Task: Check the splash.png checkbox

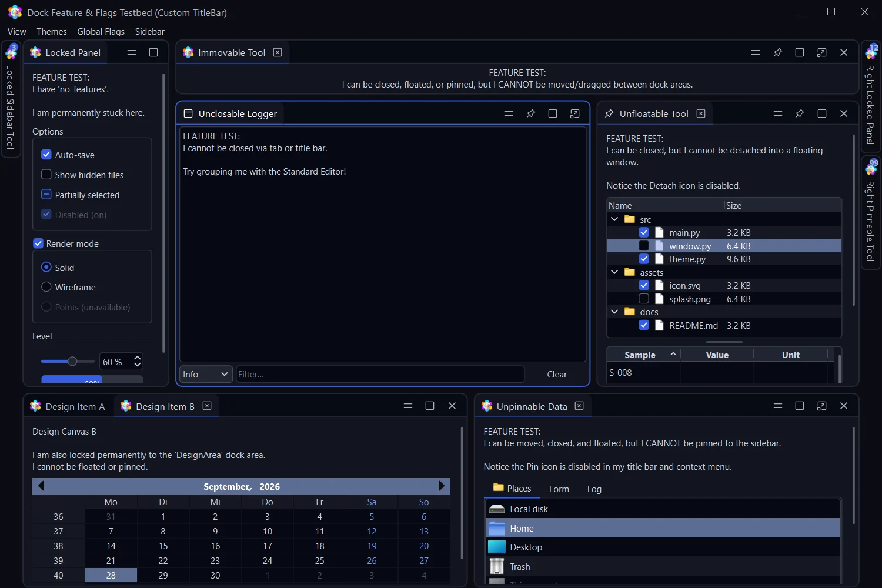Action: click(x=644, y=299)
